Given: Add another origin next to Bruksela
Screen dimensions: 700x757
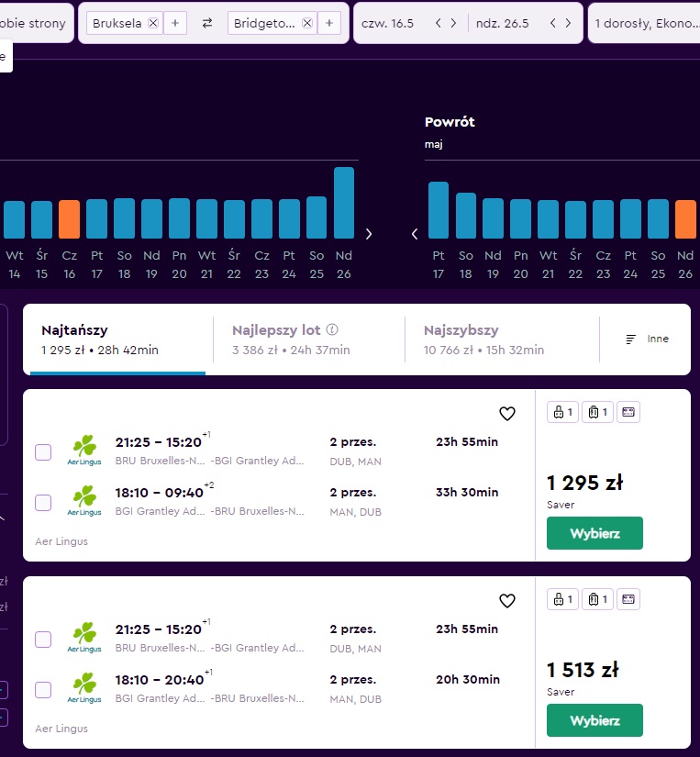Looking at the screenshot, I should coord(175,23).
